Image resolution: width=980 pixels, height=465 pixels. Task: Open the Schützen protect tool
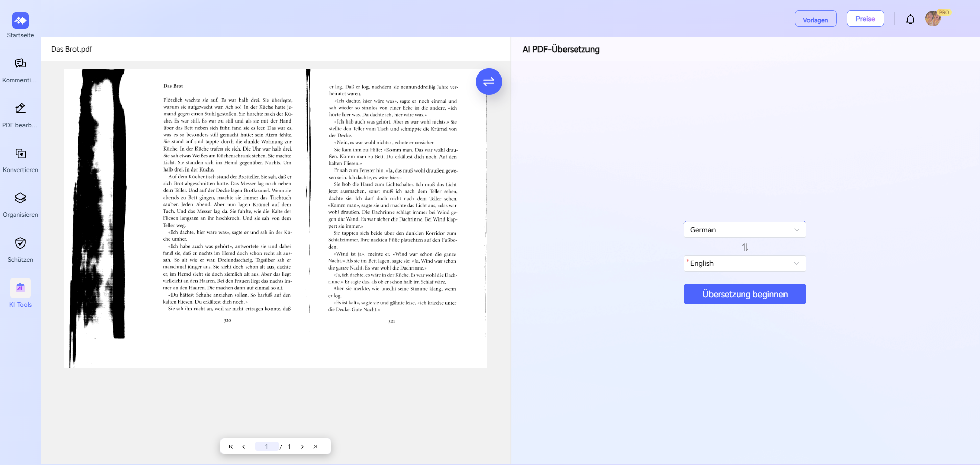tap(20, 243)
